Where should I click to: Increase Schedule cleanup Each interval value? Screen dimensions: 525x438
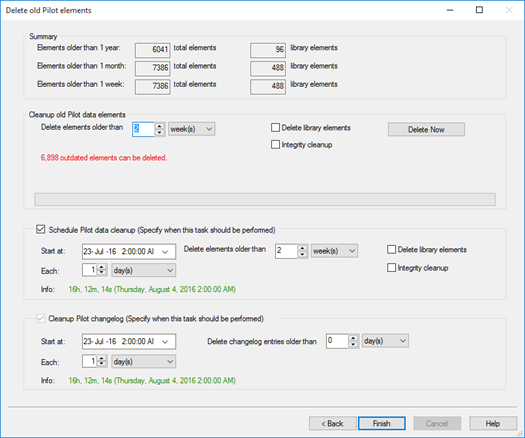(102, 267)
